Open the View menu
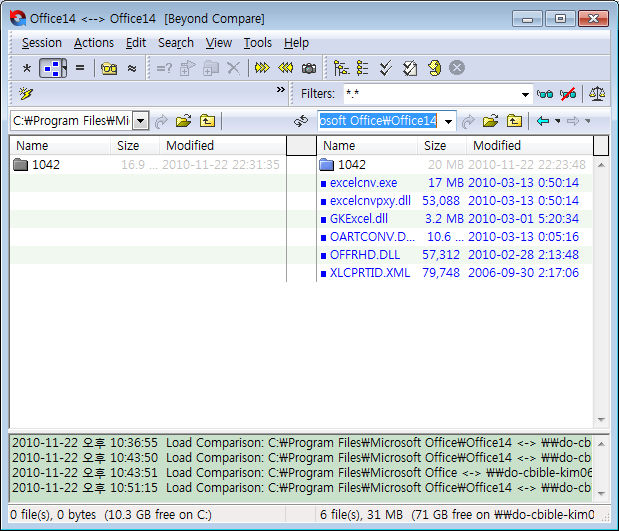 coord(219,43)
